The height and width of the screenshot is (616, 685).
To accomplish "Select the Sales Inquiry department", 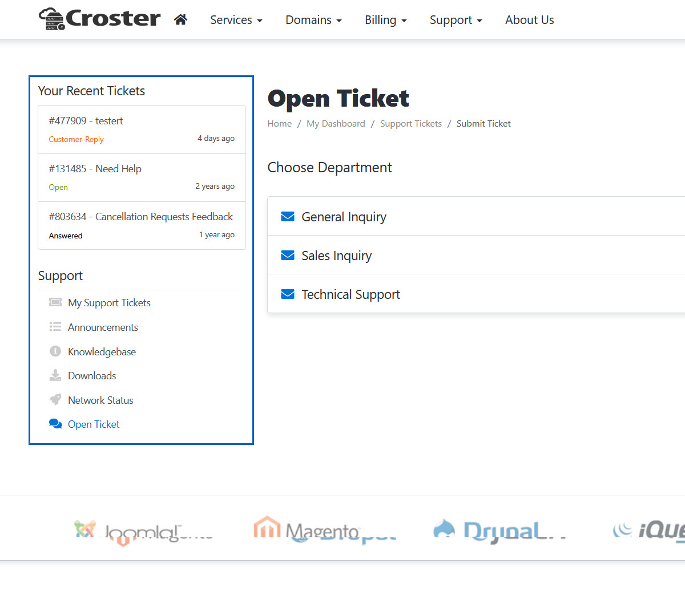I will click(336, 256).
